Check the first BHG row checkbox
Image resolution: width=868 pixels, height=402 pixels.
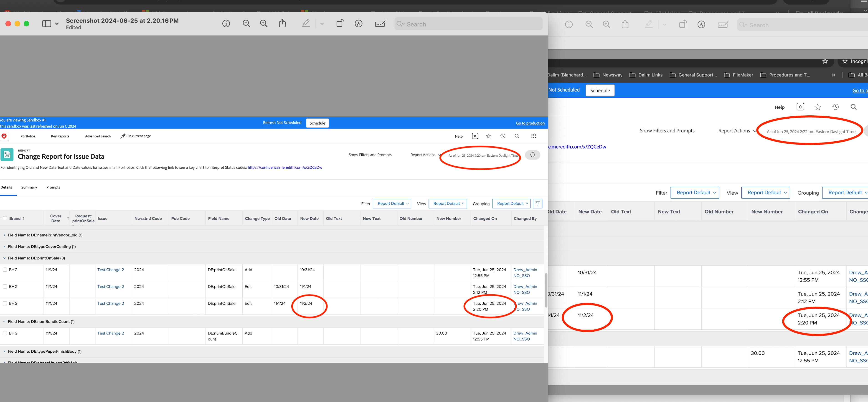coord(5,270)
